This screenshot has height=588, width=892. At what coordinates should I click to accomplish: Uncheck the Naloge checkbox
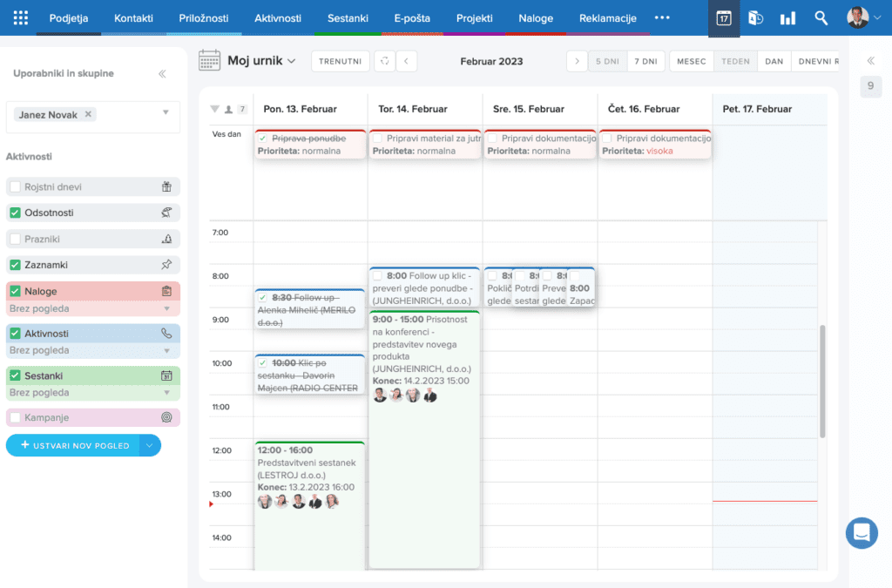coord(16,291)
